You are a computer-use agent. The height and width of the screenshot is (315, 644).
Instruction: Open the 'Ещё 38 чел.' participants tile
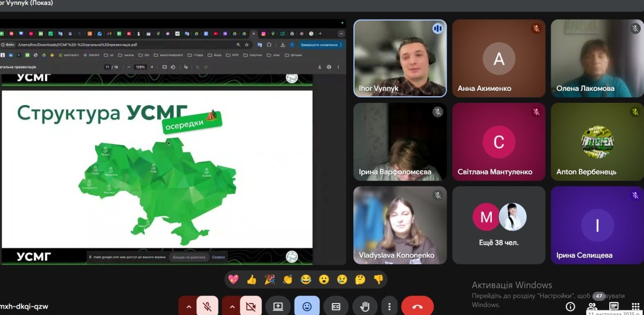coord(499,225)
